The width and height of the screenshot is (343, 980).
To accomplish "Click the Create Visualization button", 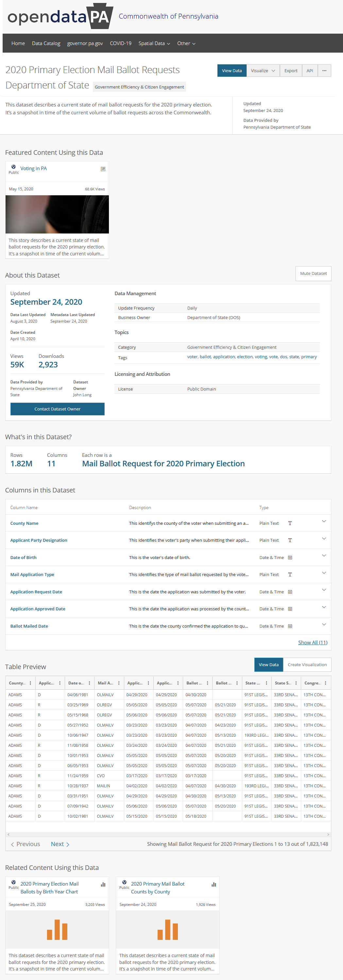I will [x=307, y=665].
